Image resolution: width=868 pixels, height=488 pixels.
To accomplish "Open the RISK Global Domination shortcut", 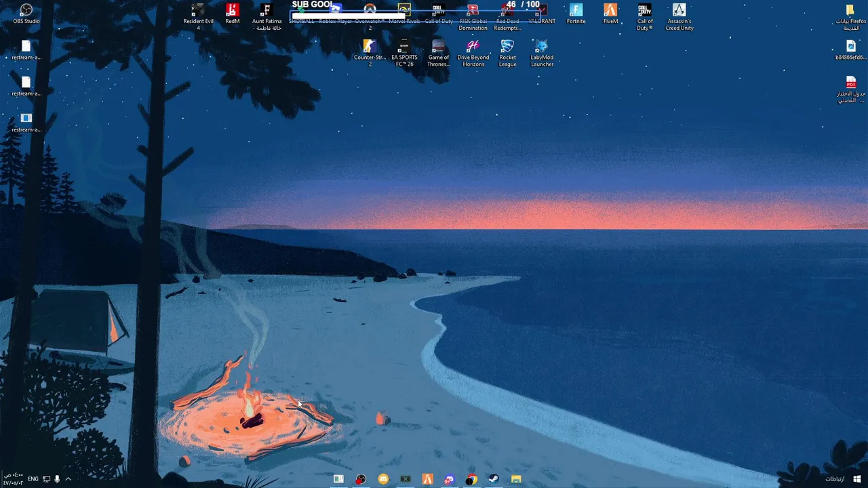I will coord(473,17).
